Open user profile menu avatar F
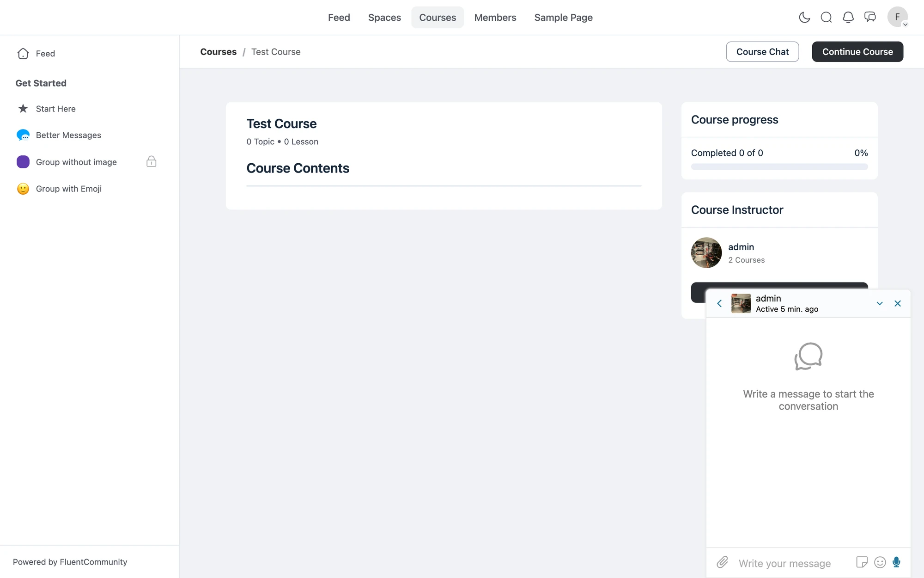924x578 pixels. [897, 17]
